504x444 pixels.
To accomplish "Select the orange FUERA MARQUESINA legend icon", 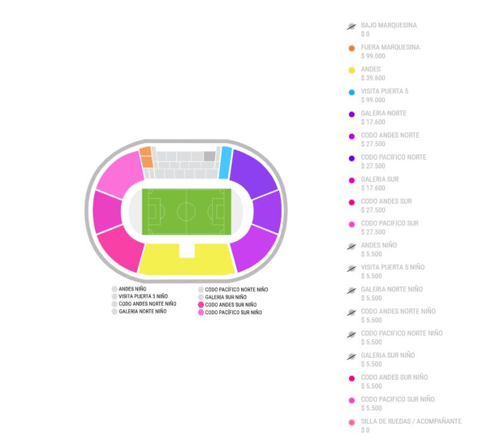I will pos(350,47).
